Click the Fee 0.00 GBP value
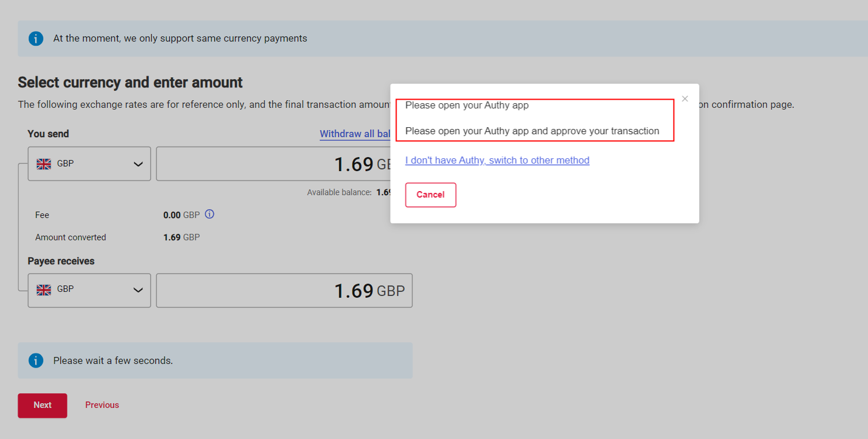 click(x=181, y=215)
